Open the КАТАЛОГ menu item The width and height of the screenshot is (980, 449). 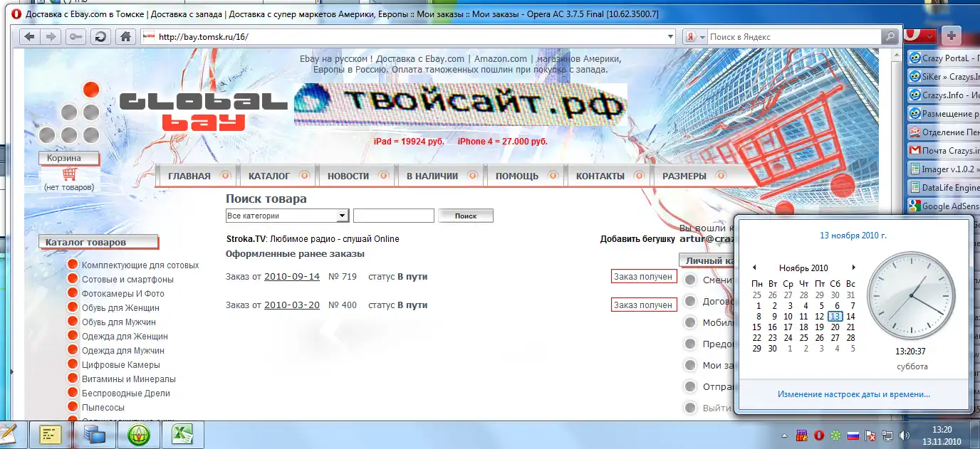269,176
